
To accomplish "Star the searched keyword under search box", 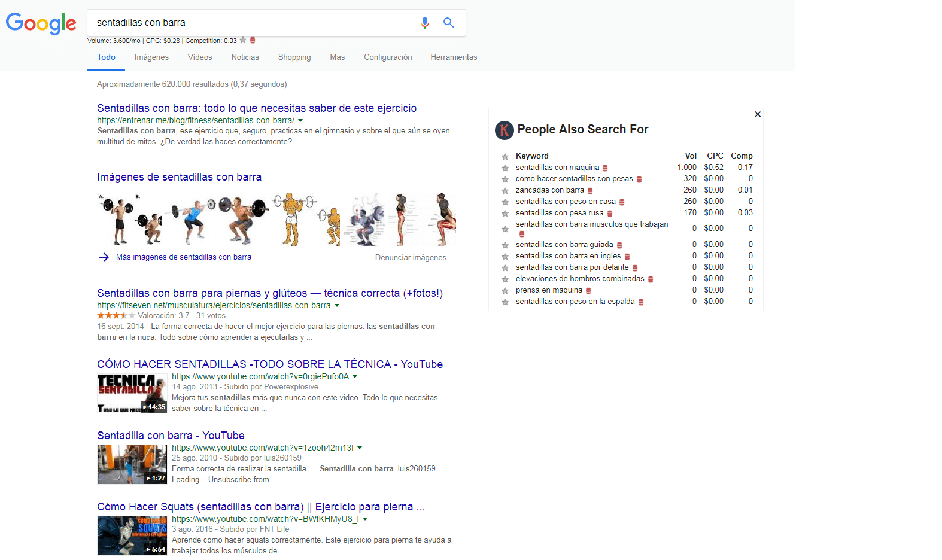I will (x=243, y=41).
